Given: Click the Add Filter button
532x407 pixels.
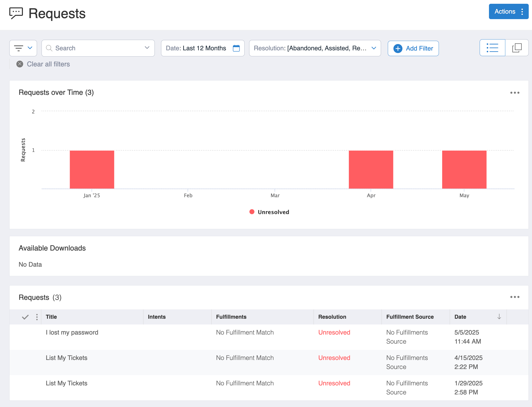Looking at the screenshot, I should 413,48.
